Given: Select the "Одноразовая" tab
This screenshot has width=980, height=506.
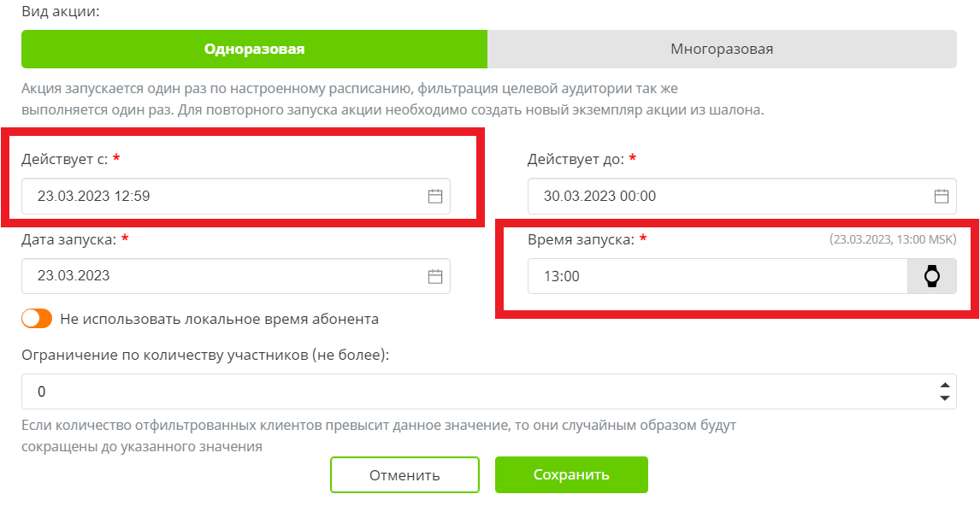Looking at the screenshot, I should pyautogui.click(x=254, y=50).
